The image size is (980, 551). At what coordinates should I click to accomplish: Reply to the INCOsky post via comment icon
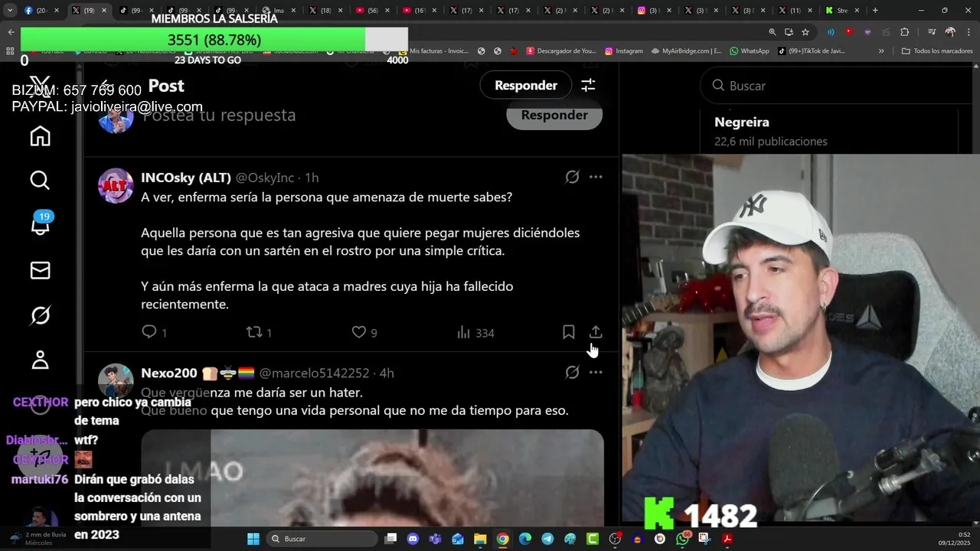coord(149,332)
